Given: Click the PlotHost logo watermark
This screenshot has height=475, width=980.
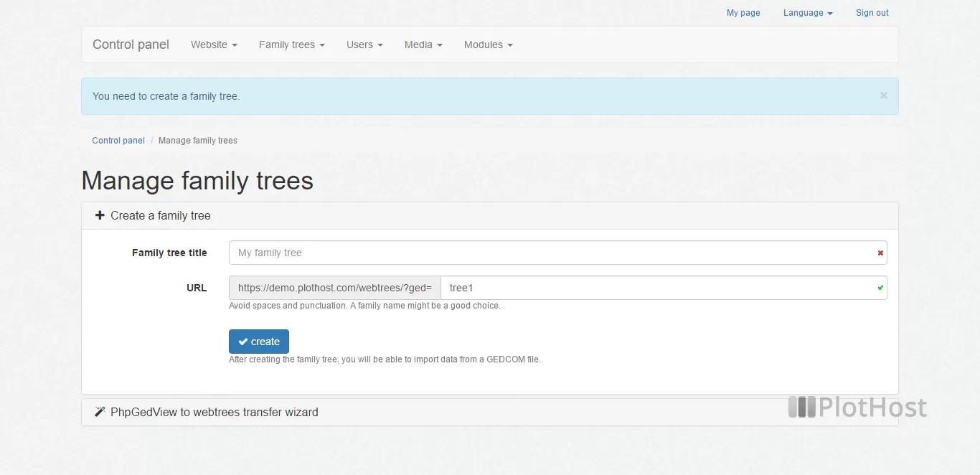Looking at the screenshot, I should [x=857, y=407].
